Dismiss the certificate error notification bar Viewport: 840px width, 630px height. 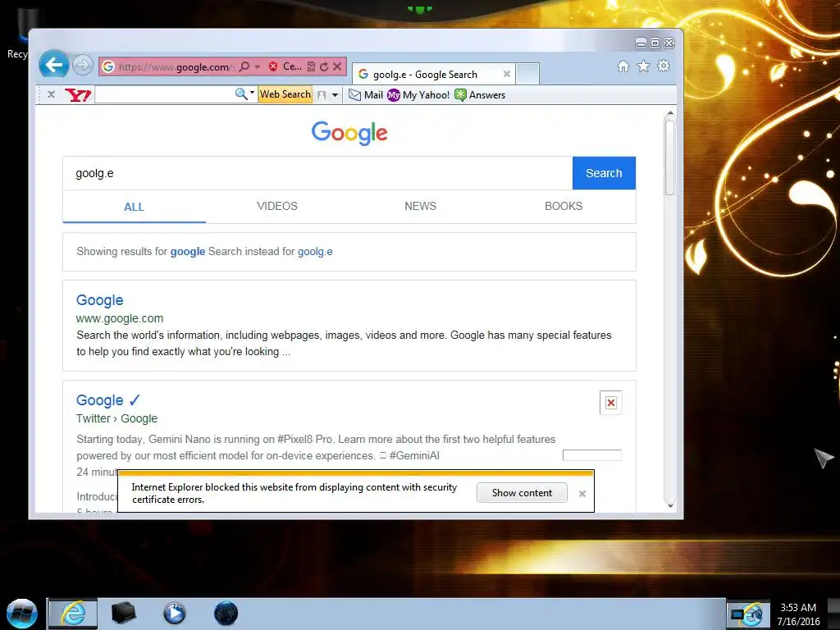click(582, 493)
